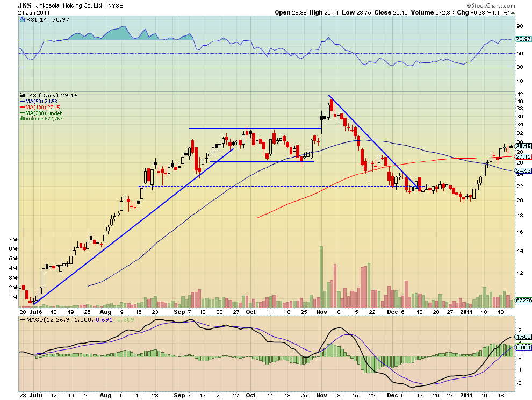Click the MA(100) 27.15 legend text
Viewport: 532px width, 400px height.
click(42, 108)
